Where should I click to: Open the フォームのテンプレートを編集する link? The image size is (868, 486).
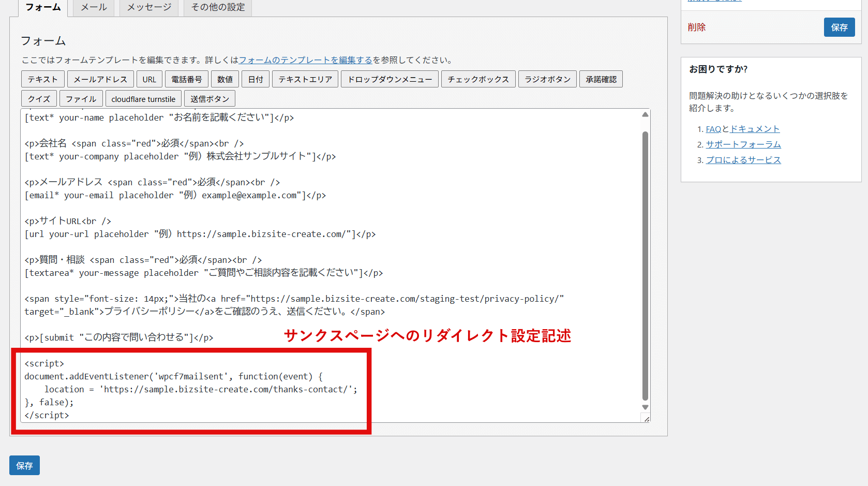(305, 60)
